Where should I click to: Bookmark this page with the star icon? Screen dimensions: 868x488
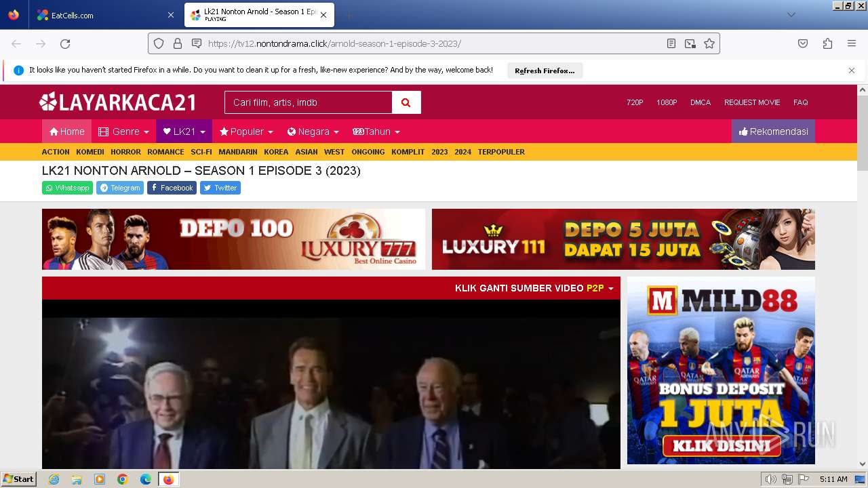click(709, 43)
